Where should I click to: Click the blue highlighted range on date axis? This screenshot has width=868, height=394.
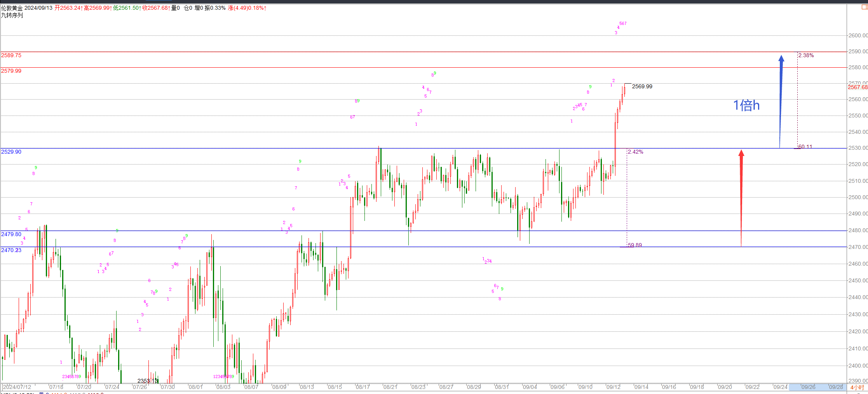coord(817,387)
